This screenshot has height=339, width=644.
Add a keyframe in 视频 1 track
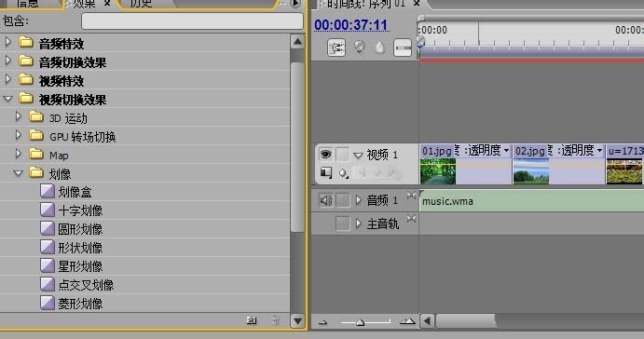[x=377, y=173]
